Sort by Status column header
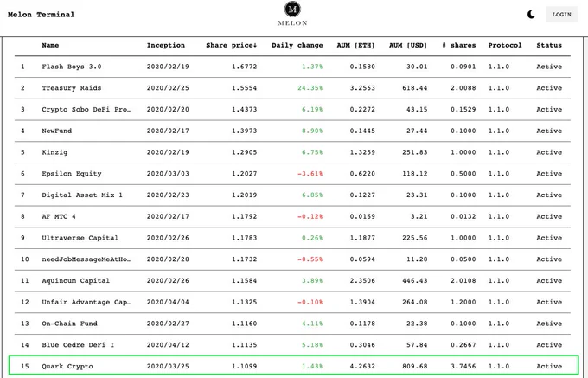 coord(549,45)
